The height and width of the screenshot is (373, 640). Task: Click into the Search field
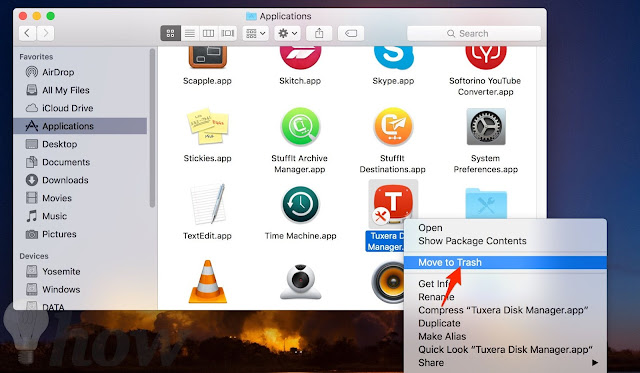[x=474, y=33]
